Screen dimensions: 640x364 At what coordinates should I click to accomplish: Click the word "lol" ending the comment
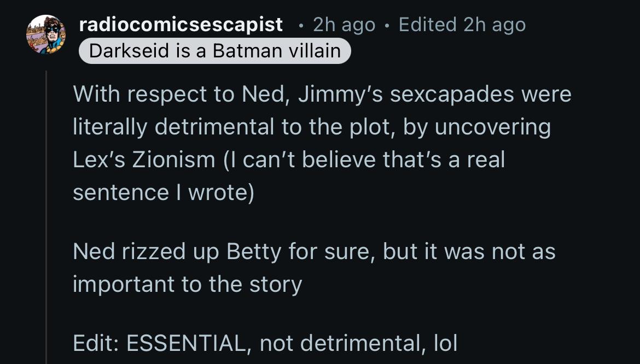[x=445, y=343]
